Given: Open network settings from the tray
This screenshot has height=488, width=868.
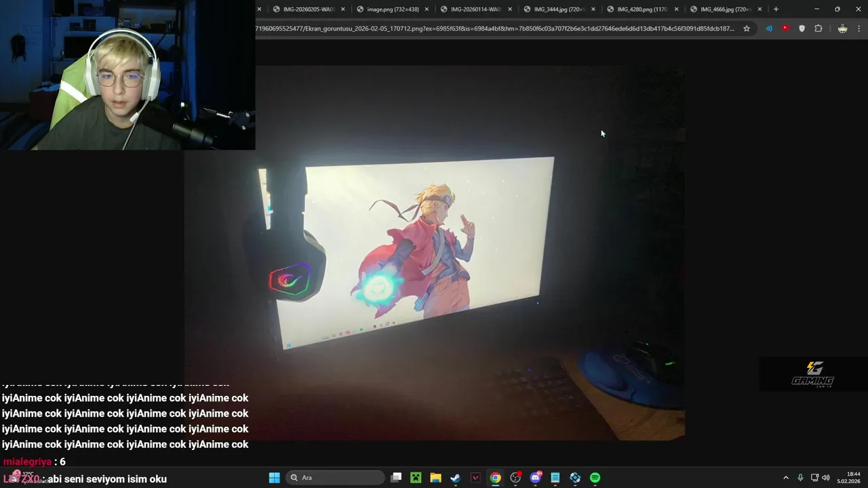Looking at the screenshot, I should pos(814,478).
